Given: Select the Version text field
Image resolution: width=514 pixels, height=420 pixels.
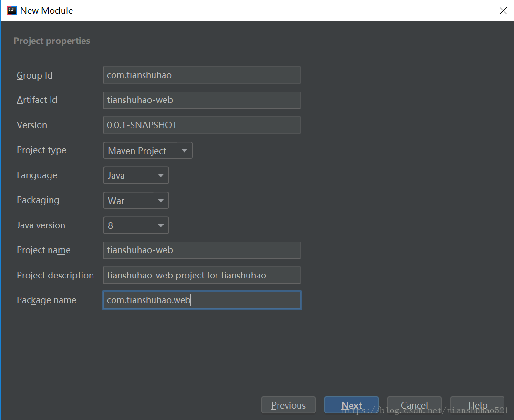Looking at the screenshot, I should (202, 125).
